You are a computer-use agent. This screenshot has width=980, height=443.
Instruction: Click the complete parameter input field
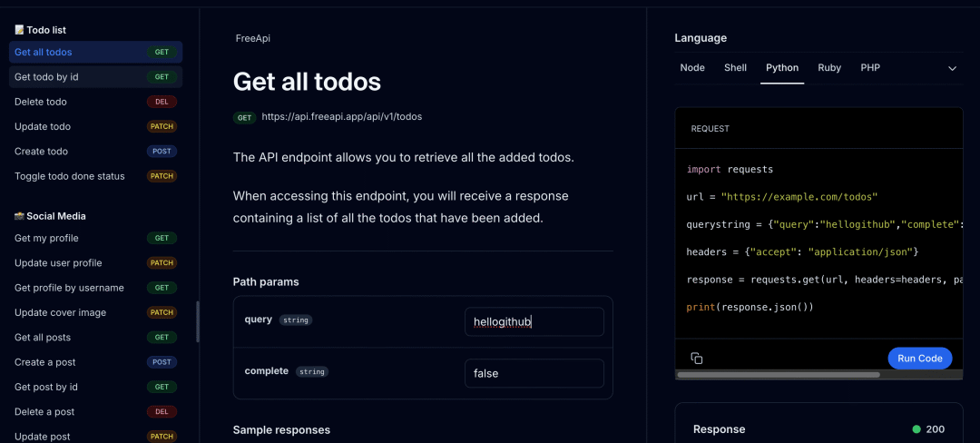coord(534,373)
